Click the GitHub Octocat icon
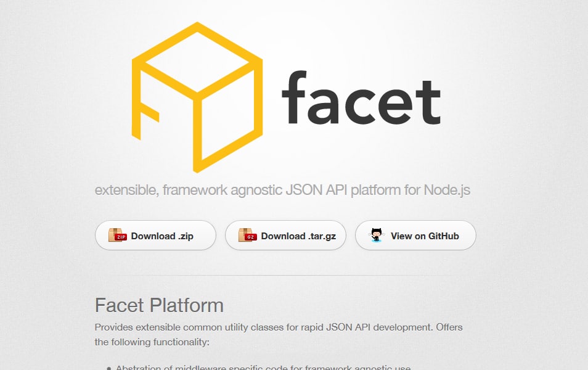This screenshot has width=588, height=370. tap(377, 235)
